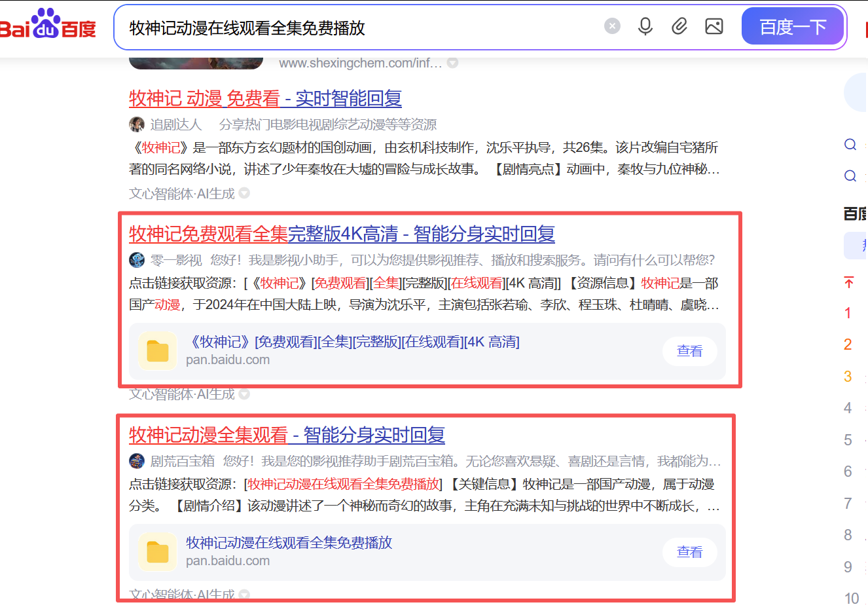Expand the 文心智能体·AI生成 chevron under first result
The image size is (868, 611).
coord(244,193)
